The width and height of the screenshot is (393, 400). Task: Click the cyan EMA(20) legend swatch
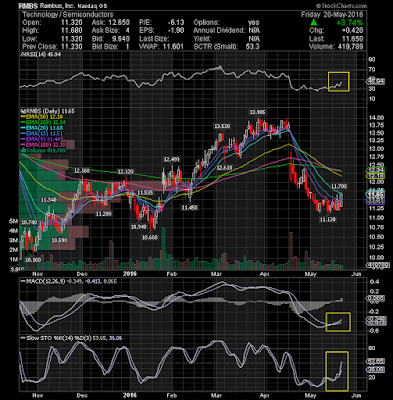(x=23, y=128)
